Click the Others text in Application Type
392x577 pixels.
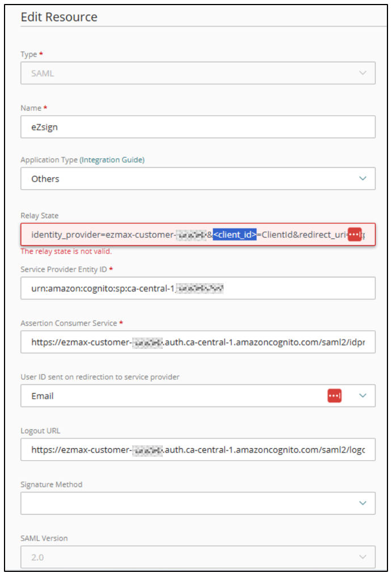[x=45, y=179]
